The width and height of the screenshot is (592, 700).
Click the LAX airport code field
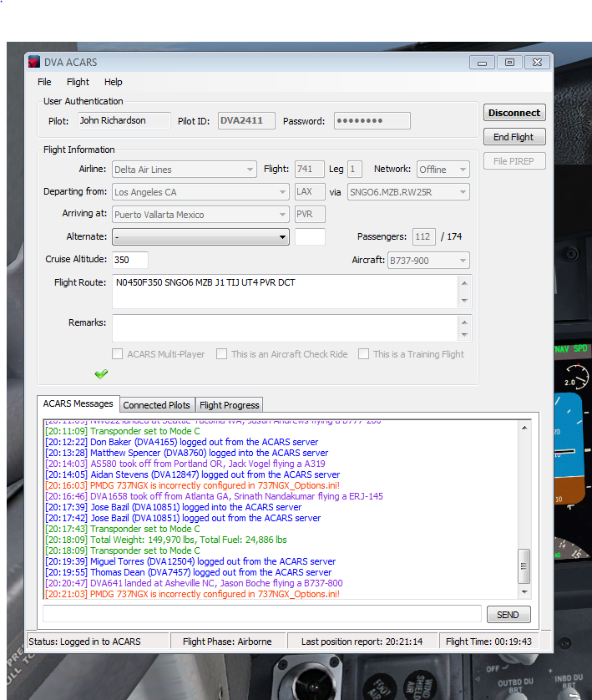310,191
